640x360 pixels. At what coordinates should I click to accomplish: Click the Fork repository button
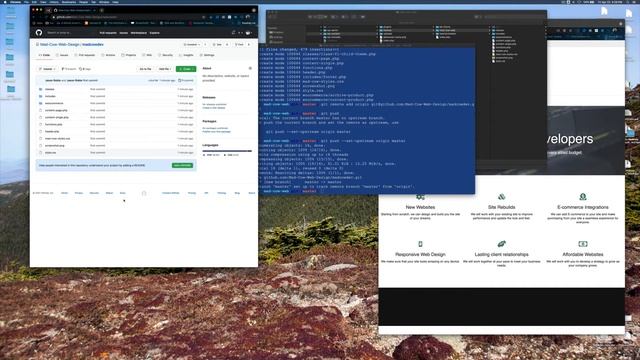coord(239,44)
